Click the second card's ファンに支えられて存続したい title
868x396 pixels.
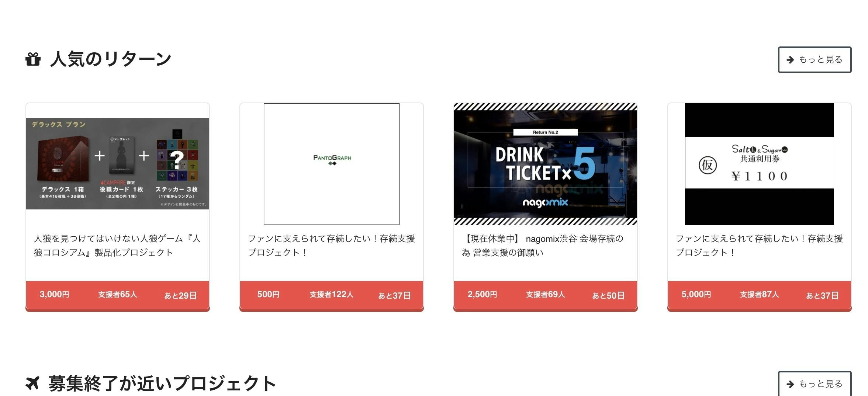[x=331, y=246]
